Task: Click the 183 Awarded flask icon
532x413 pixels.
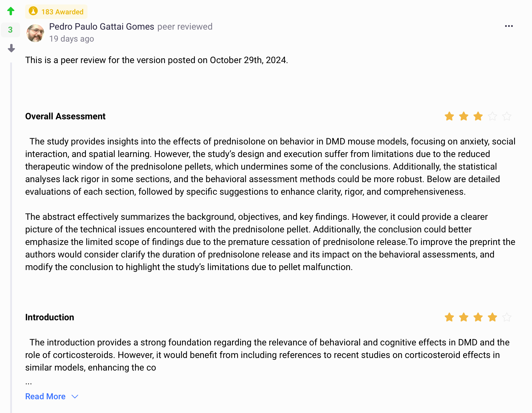Action: point(33,11)
